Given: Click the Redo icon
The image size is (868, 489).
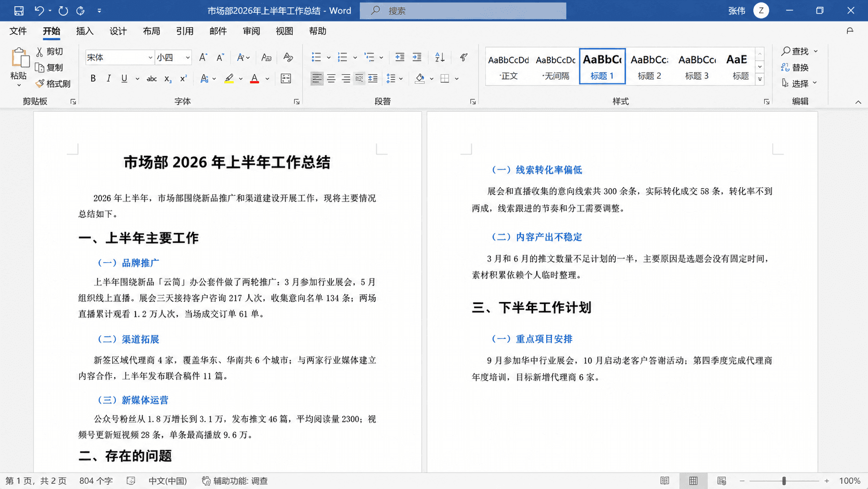Looking at the screenshot, I should 63,10.
